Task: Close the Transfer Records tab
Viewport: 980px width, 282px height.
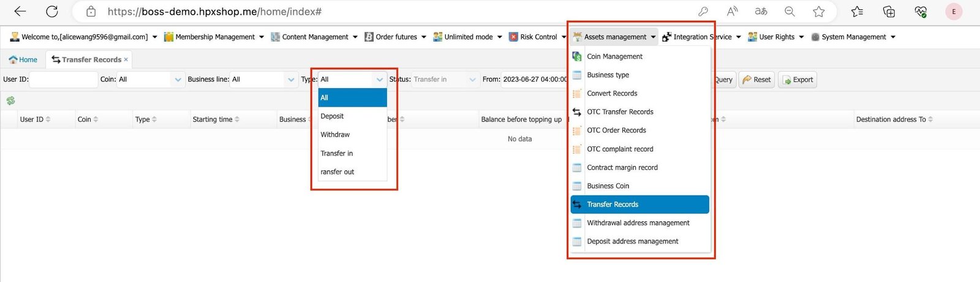Action: [126, 59]
